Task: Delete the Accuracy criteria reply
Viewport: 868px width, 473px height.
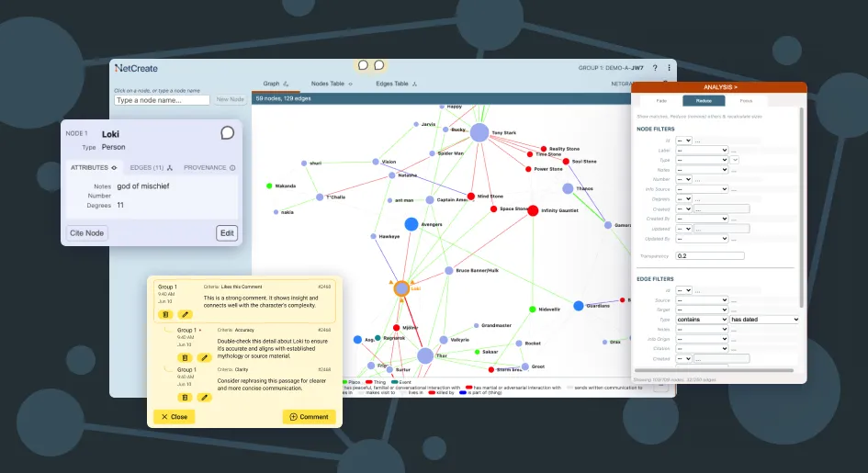Action: click(x=185, y=357)
